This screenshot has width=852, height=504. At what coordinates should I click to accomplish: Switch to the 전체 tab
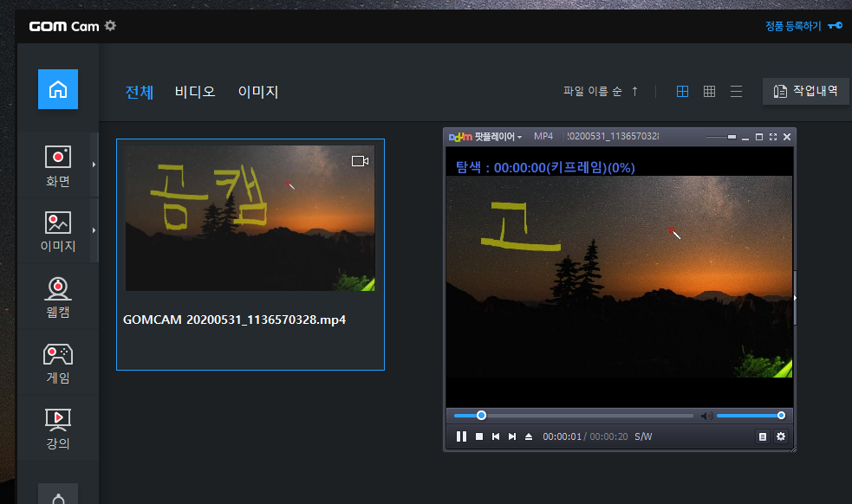(139, 92)
